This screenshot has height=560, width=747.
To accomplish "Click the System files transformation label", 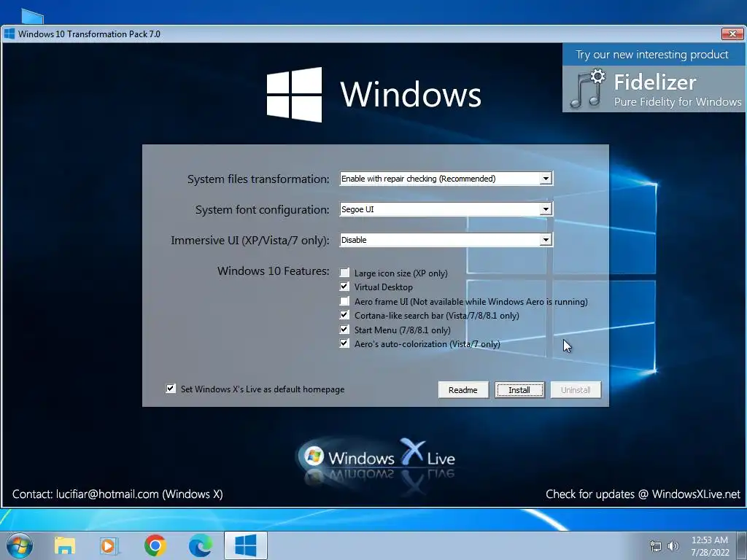I will tap(258, 179).
